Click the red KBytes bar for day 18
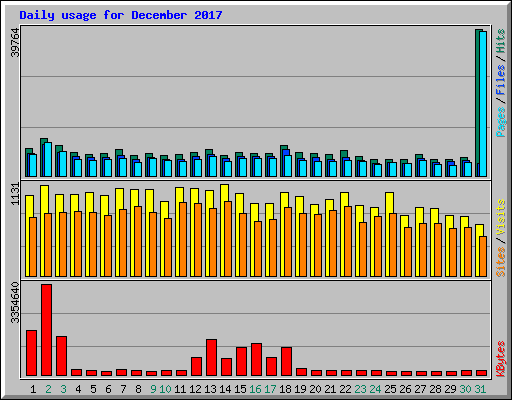 point(286,362)
